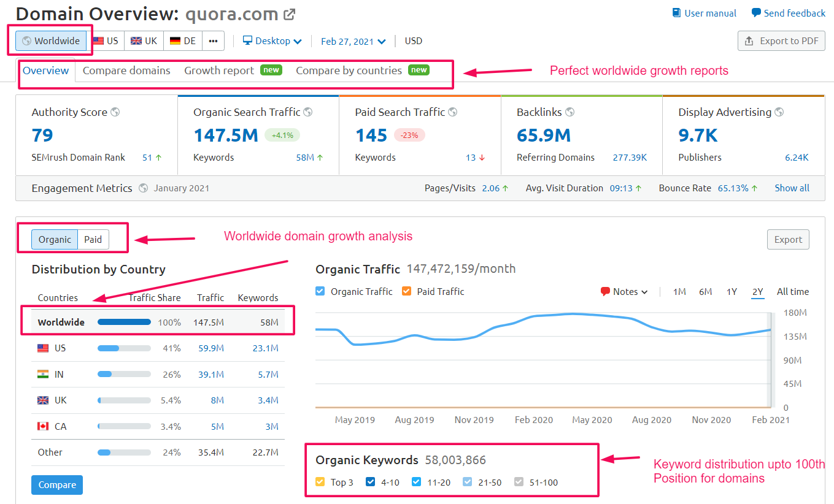
Task: Click the blue Compare button
Action: [57, 485]
